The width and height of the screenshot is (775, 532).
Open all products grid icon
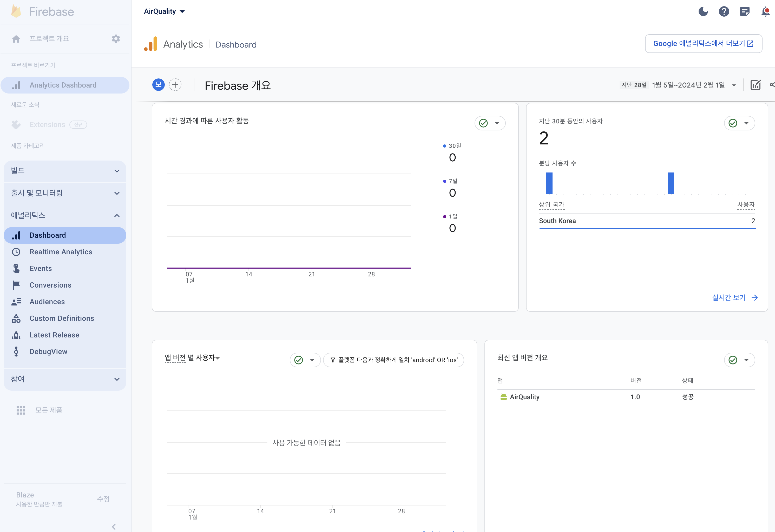coord(21,410)
